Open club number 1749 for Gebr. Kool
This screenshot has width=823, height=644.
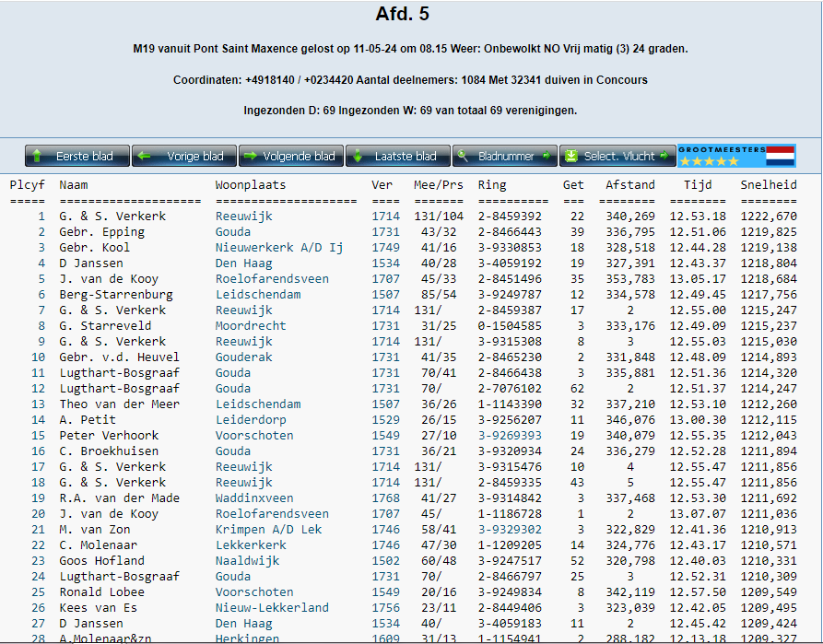click(x=385, y=248)
